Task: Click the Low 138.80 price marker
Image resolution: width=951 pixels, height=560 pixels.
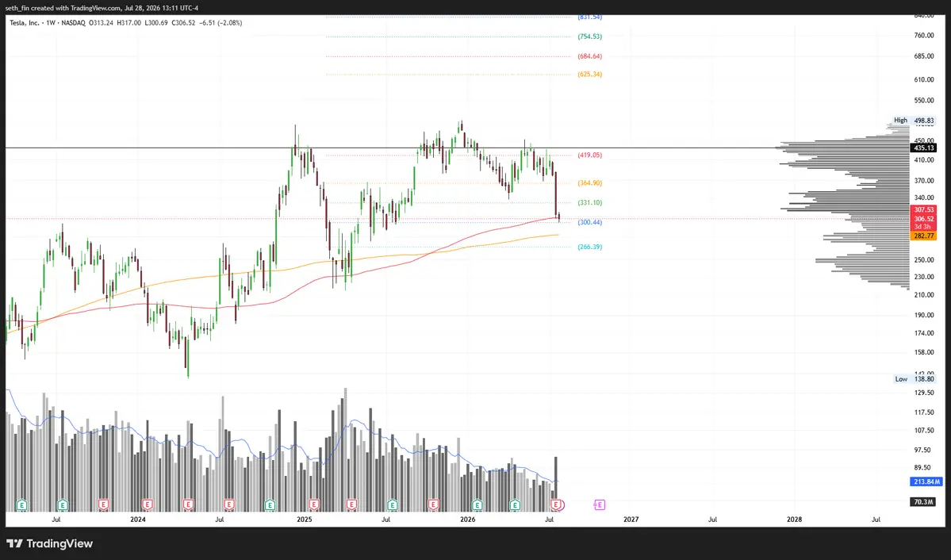Action: 915,379
